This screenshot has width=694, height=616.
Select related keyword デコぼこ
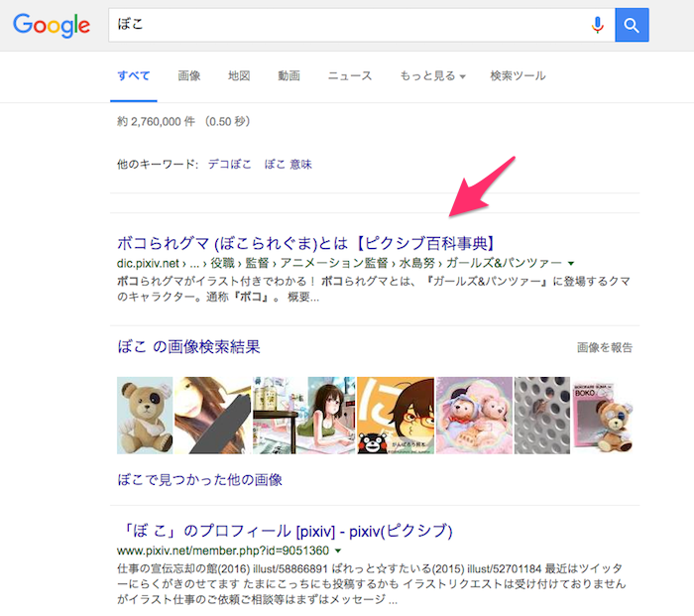pos(229,165)
